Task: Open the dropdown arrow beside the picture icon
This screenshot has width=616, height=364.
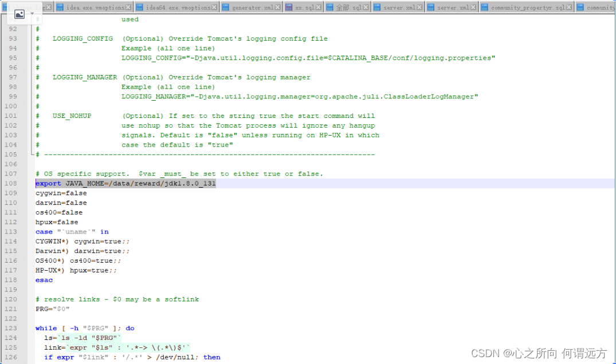Action: click(32, 14)
